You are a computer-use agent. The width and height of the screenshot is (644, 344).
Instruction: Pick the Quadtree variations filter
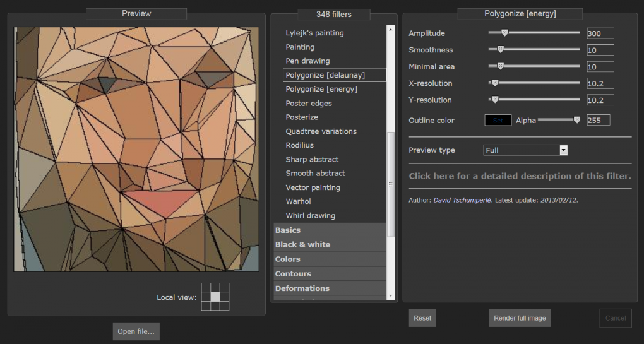(x=321, y=131)
